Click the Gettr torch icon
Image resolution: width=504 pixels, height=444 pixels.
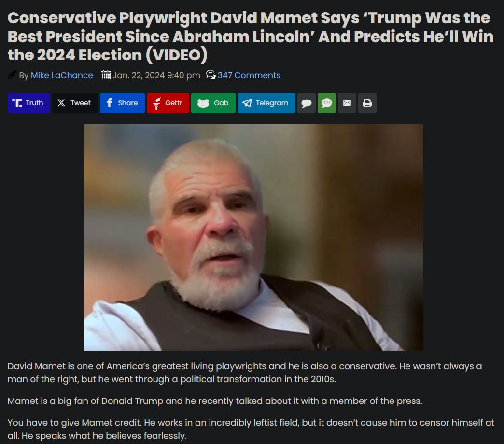156,103
